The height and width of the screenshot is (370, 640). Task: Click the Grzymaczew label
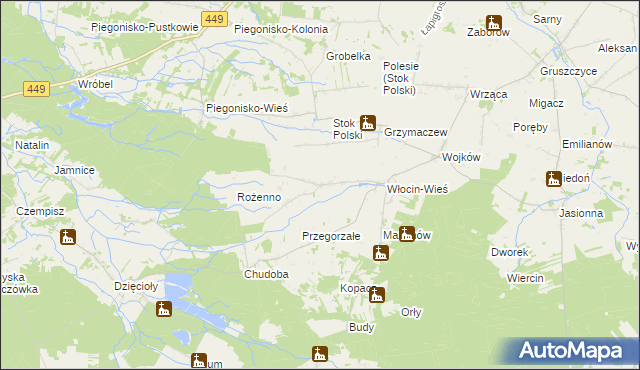coord(416,133)
